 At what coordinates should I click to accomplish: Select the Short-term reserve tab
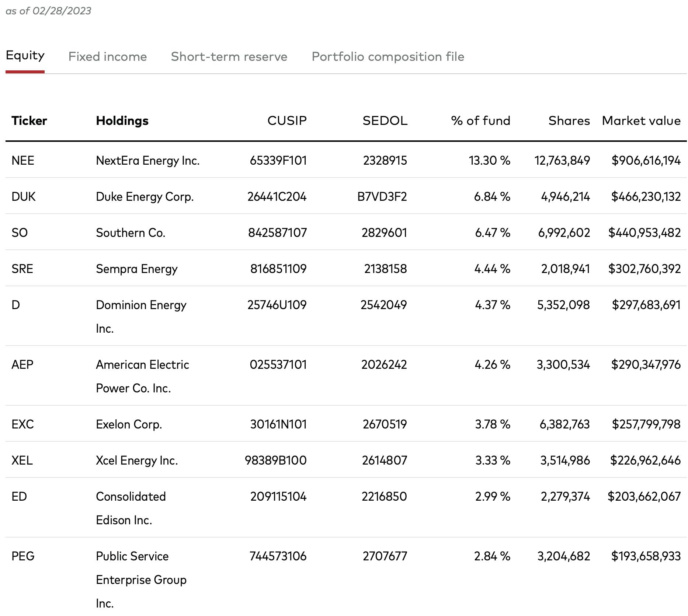pyautogui.click(x=229, y=56)
